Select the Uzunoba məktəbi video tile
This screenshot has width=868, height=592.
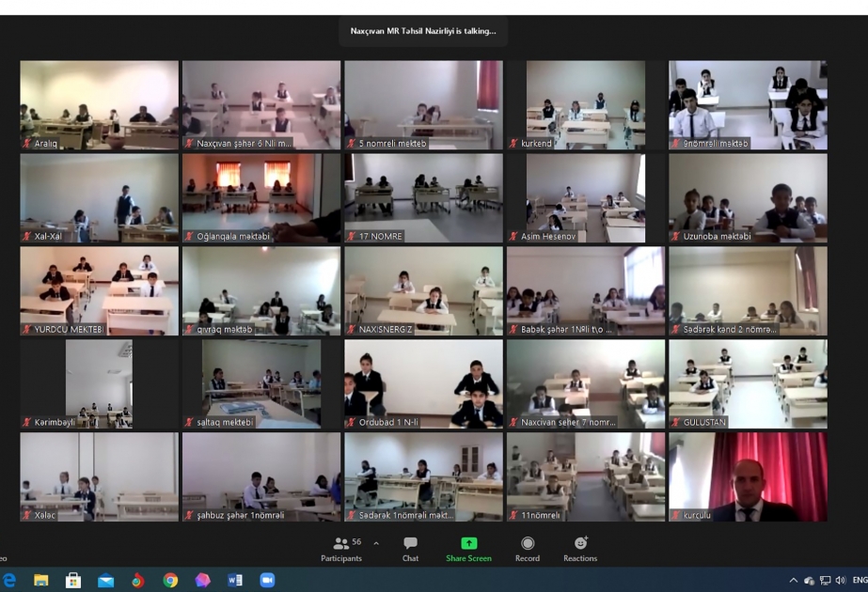(x=748, y=198)
